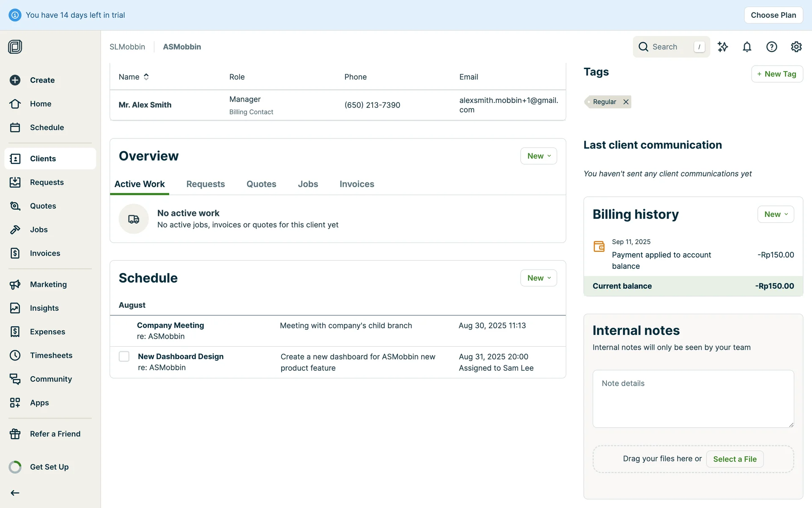The width and height of the screenshot is (812, 508).
Task: Click into the Note details text area
Action: click(x=693, y=398)
